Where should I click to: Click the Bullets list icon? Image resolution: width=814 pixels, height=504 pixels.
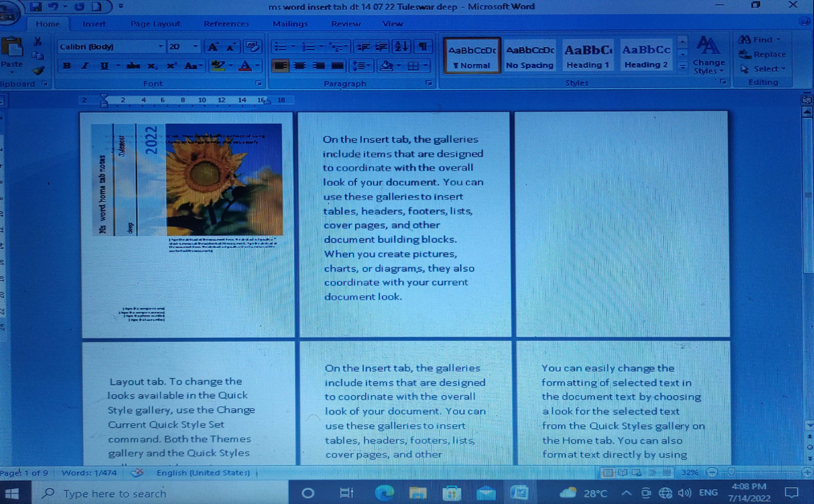(280, 47)
